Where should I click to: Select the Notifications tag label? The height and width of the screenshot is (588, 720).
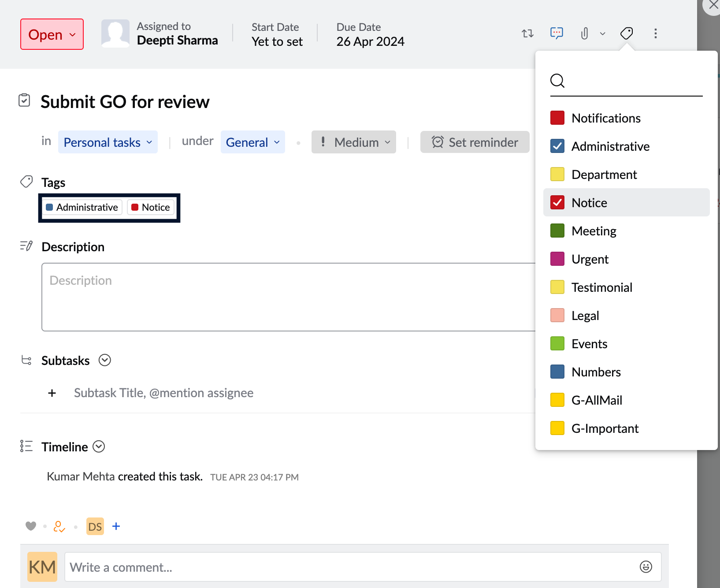606,118
